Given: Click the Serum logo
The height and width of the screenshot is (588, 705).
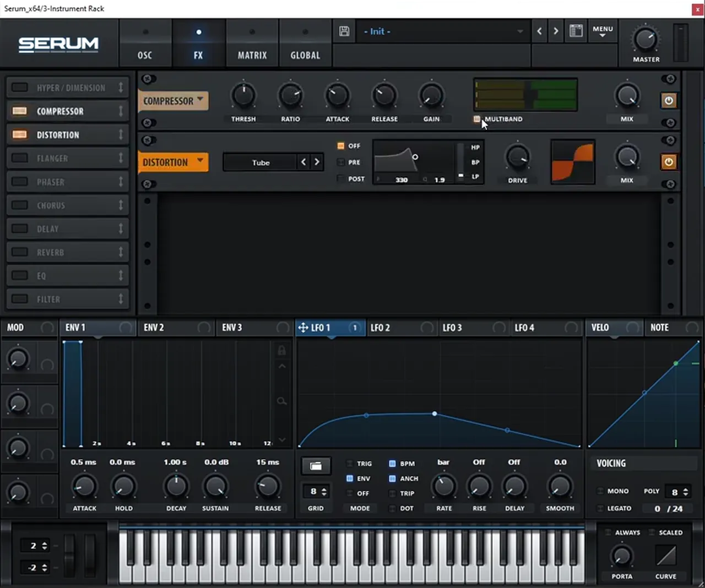Looking at the screenshot, I should tap(58, 44).
